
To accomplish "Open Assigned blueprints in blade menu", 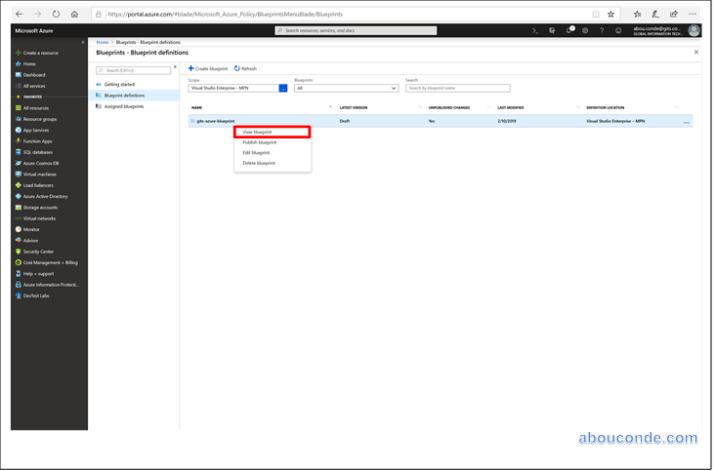I will coord(124,105).
